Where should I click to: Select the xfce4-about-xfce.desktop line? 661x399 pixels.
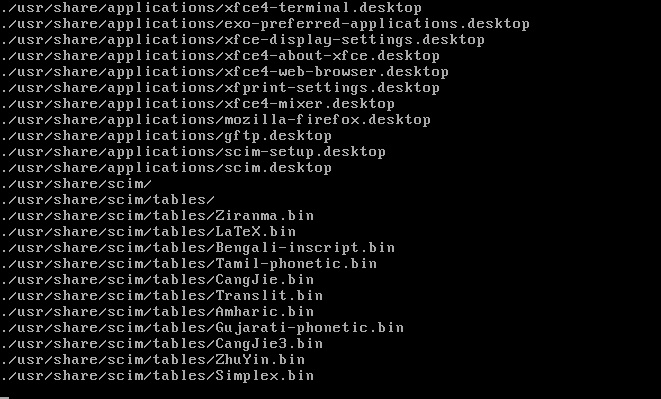[220, 57]
